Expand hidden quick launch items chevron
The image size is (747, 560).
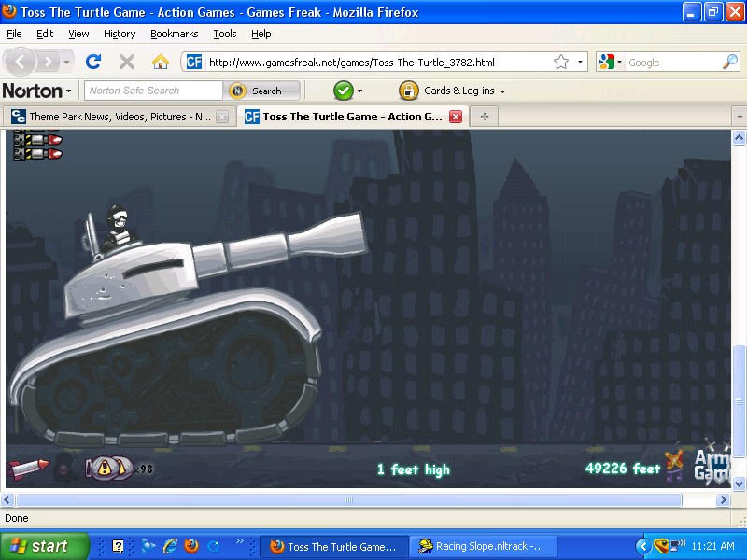click(x=240, y=540)
